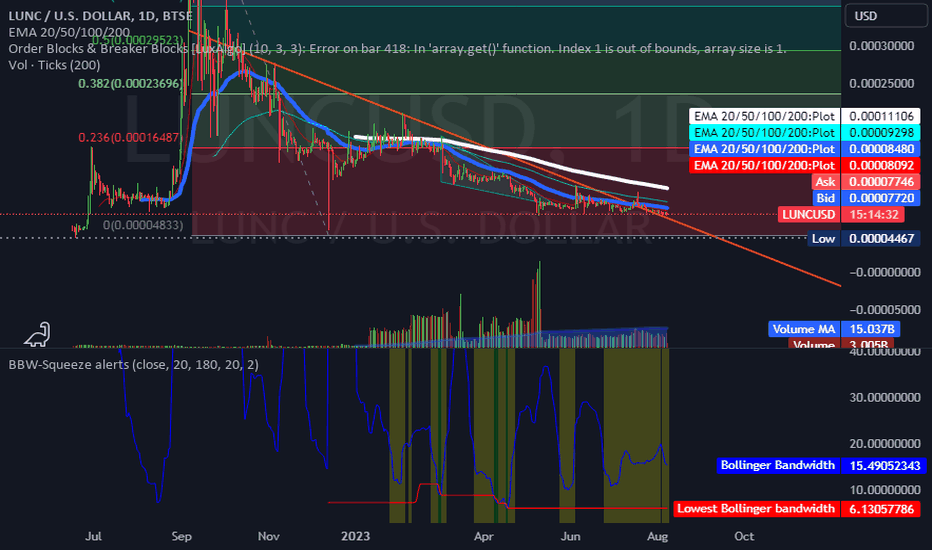Click the Aug date on time axis
The height and width of the screenshot is (550, 932).
tap(657, 536)
